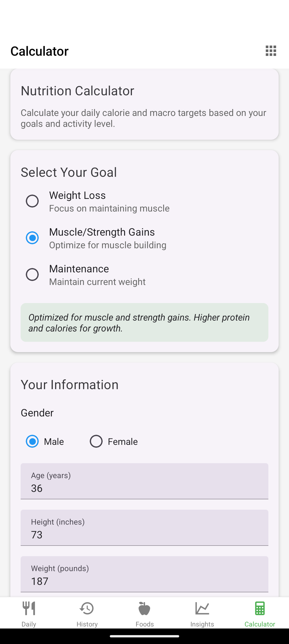Open the History clock icon
Screen dimensions: 289x644
pos(87,608)
